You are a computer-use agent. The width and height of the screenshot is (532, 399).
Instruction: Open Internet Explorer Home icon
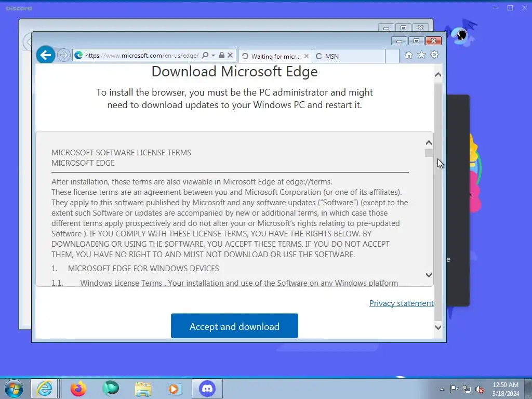click(409, 55)
